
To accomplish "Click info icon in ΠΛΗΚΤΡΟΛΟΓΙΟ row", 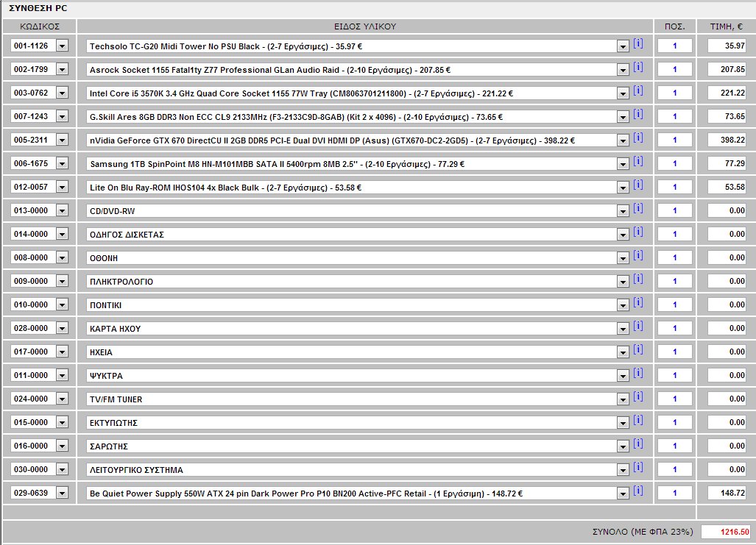I will click(x=638, y=279).
